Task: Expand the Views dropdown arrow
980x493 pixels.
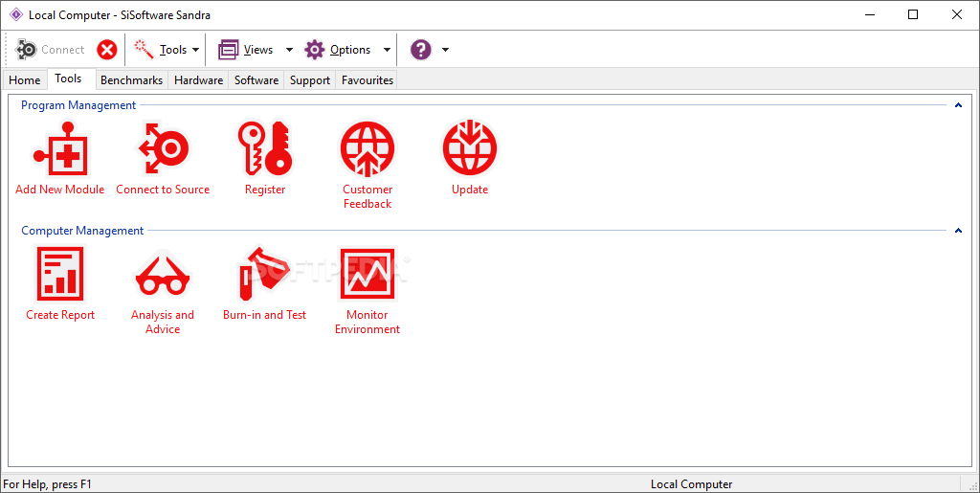Action: point(289,50)
